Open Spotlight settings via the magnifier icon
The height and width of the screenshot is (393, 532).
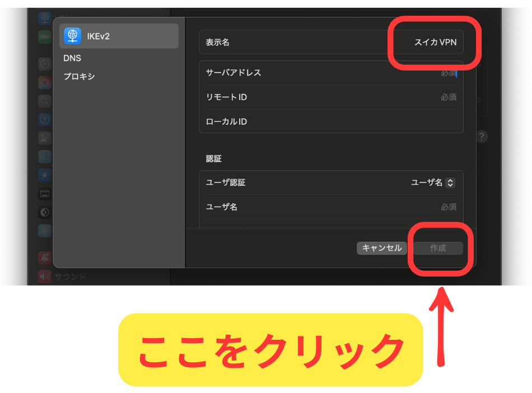tap(45, 101)
